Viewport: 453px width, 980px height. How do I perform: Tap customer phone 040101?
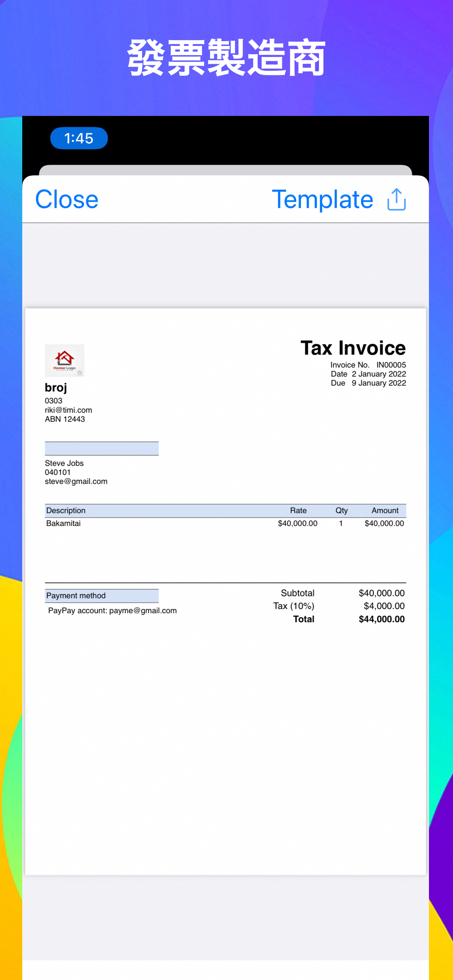[x=58, y=472]
